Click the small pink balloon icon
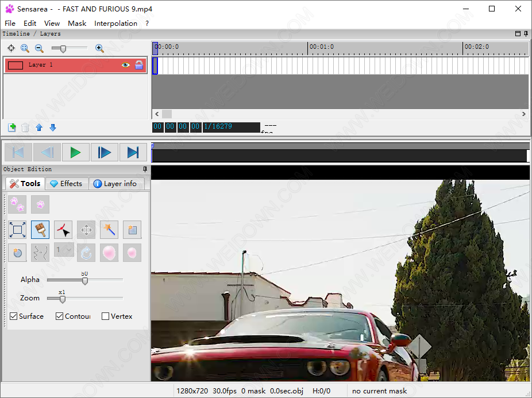 [132, 253]
